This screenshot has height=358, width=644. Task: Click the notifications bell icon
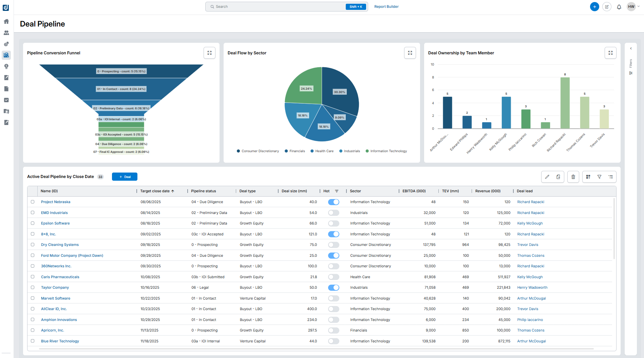pos(619,7)
